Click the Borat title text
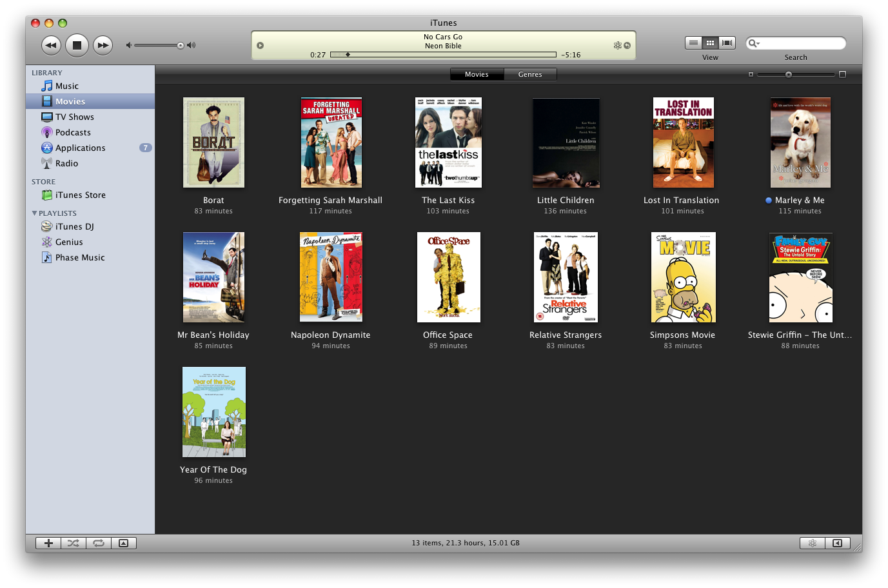The image size is (888, 588). pyautogui.click(x=213, y=201)
